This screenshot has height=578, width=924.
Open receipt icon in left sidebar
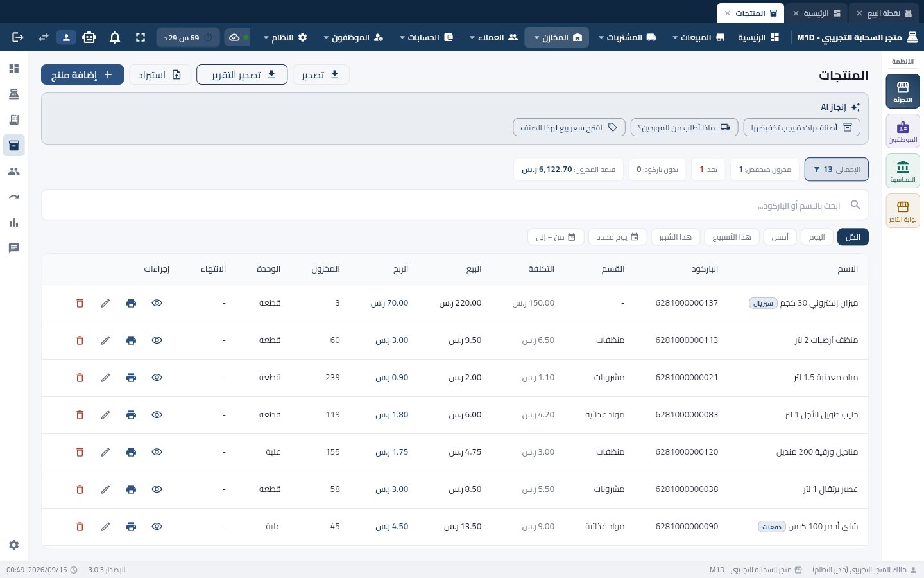14,120
